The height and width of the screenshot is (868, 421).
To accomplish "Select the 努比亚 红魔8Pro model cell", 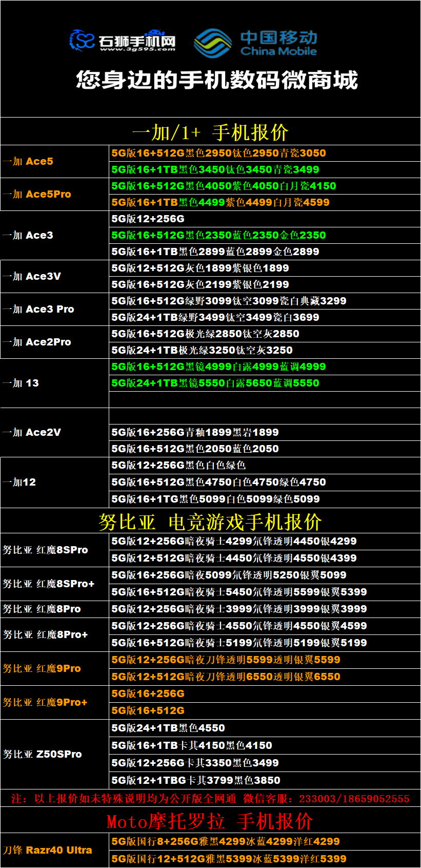I will tap(54, 609).
